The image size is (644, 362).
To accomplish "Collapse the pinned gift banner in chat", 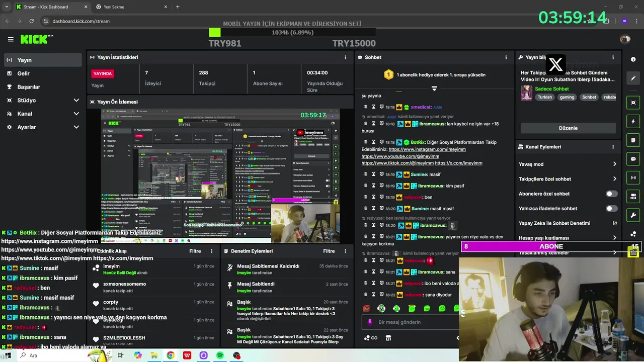I will point(434,88).
